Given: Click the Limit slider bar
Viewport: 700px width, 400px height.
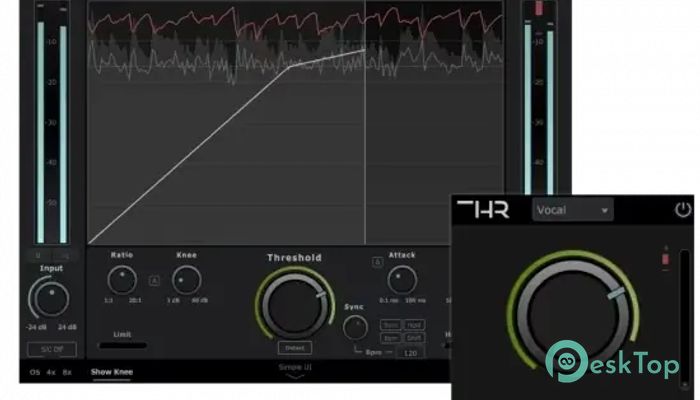Looking at the screenshot, I should point(122,346).
